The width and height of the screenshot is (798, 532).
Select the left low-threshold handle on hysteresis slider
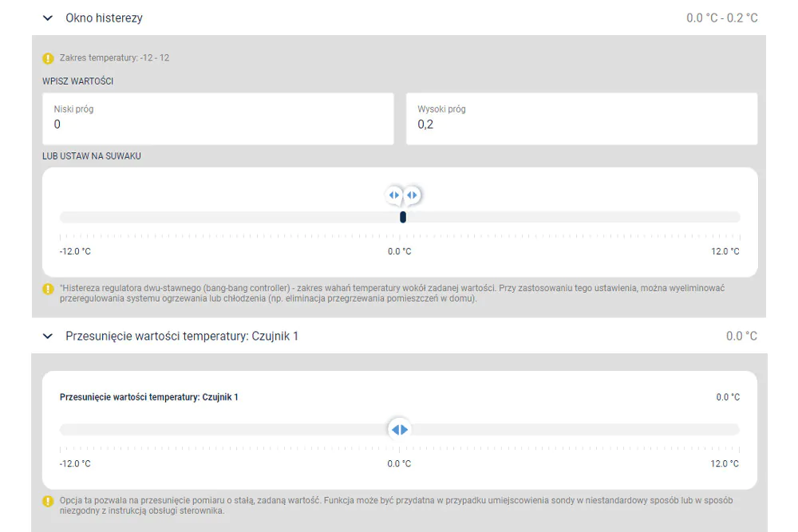click(394, 195)
